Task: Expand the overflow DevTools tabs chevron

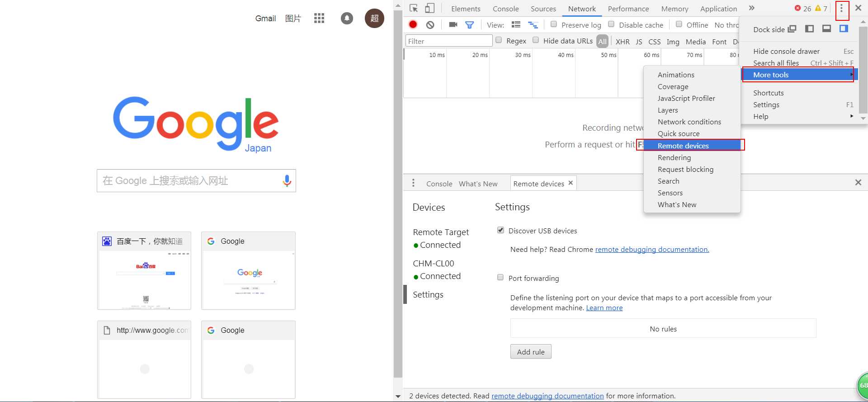Action: (x=751, y=8)
